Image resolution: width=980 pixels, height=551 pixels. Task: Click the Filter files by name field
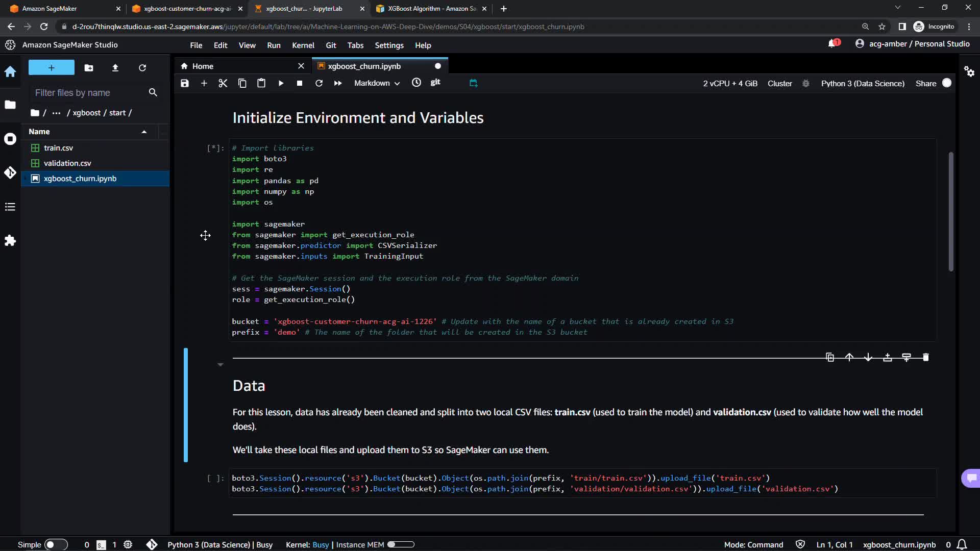(87, 92)
